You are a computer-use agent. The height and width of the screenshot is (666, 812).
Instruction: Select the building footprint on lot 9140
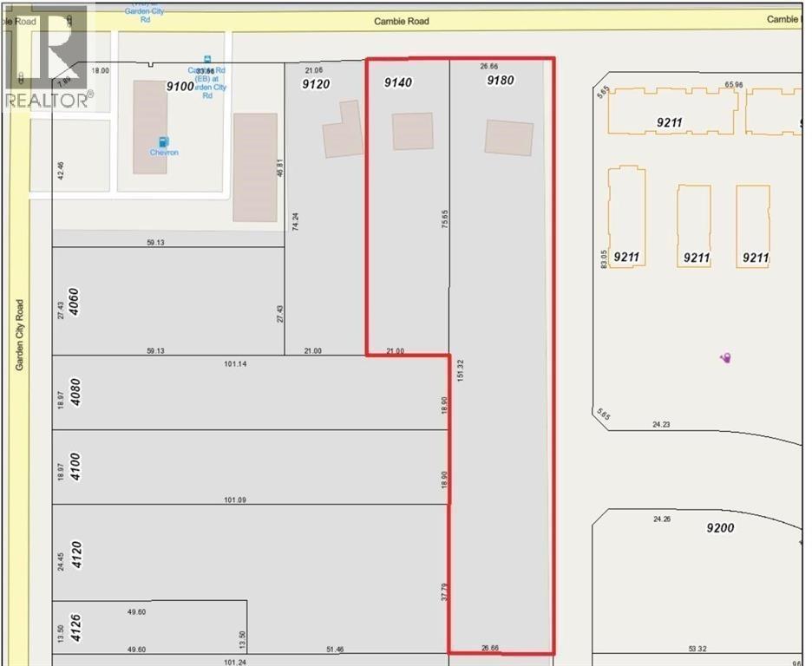coord(412,132)
